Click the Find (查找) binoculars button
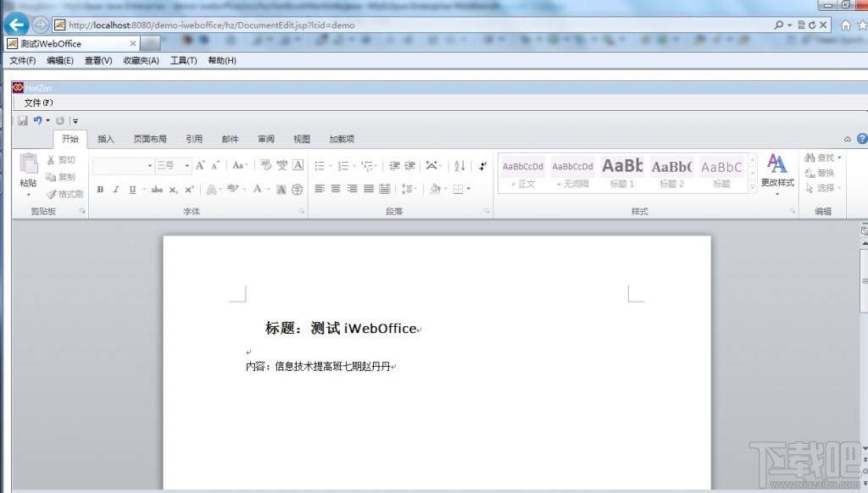 point(822,158)
